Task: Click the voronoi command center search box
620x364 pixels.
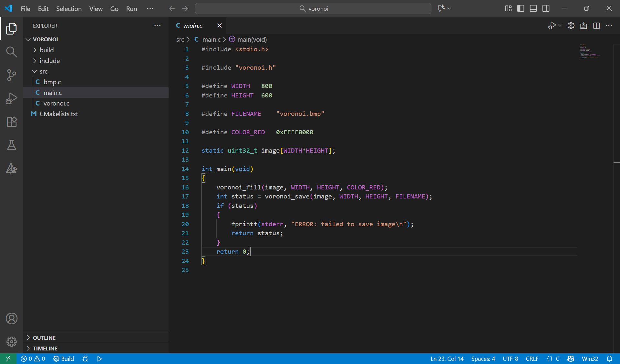Action: click(313, 9)
